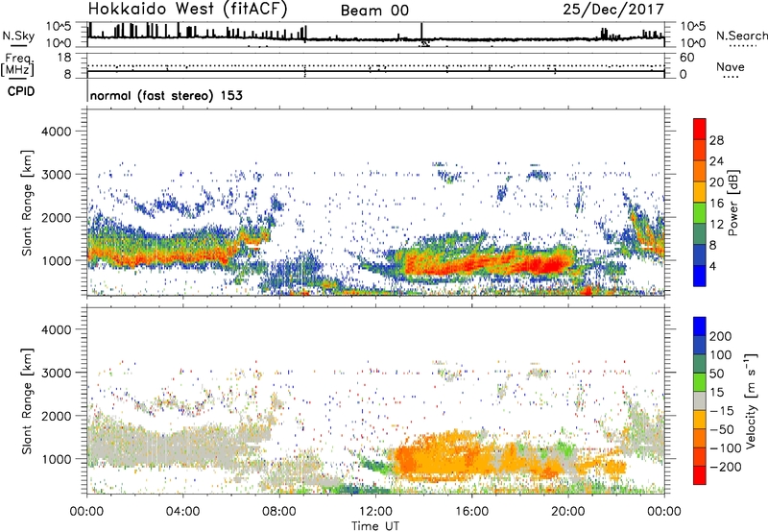Click the "normal (fast stereo) 153" mode text
The image size is (768, 532).
(x=166, y=96)
